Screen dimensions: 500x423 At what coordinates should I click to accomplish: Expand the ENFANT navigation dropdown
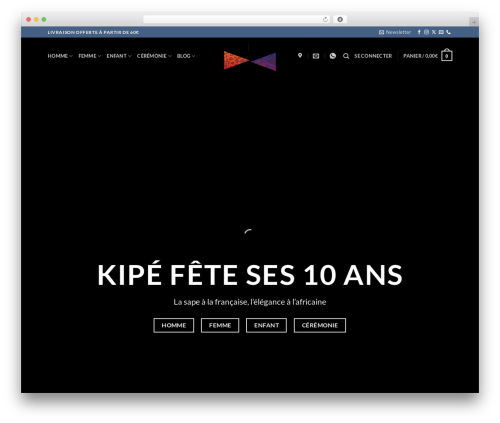point(119,56)
